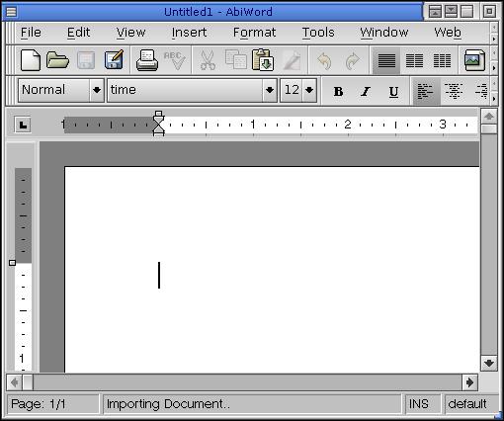The height and width of the screenshot is (421, 504).
Task: Undo the last action
Action: [324, 61]
